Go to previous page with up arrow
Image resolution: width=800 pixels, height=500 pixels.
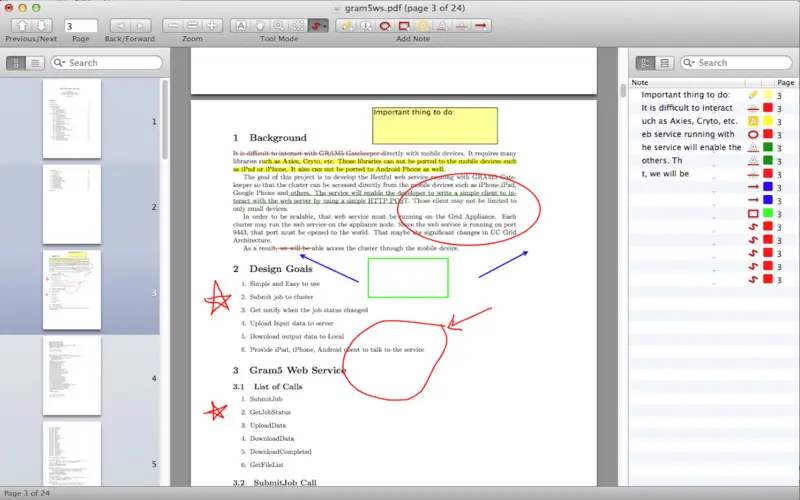click(x=22, y=26)
